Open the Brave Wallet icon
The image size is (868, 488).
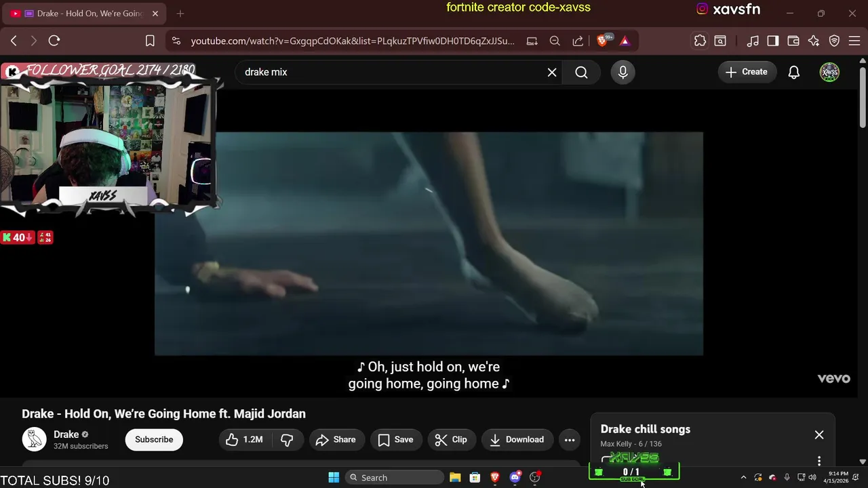[x=793, y=41]
